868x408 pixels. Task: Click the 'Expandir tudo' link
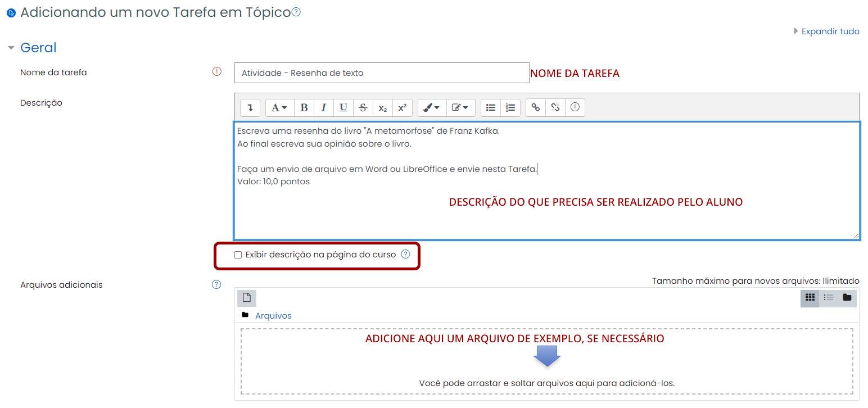point(830,31)
